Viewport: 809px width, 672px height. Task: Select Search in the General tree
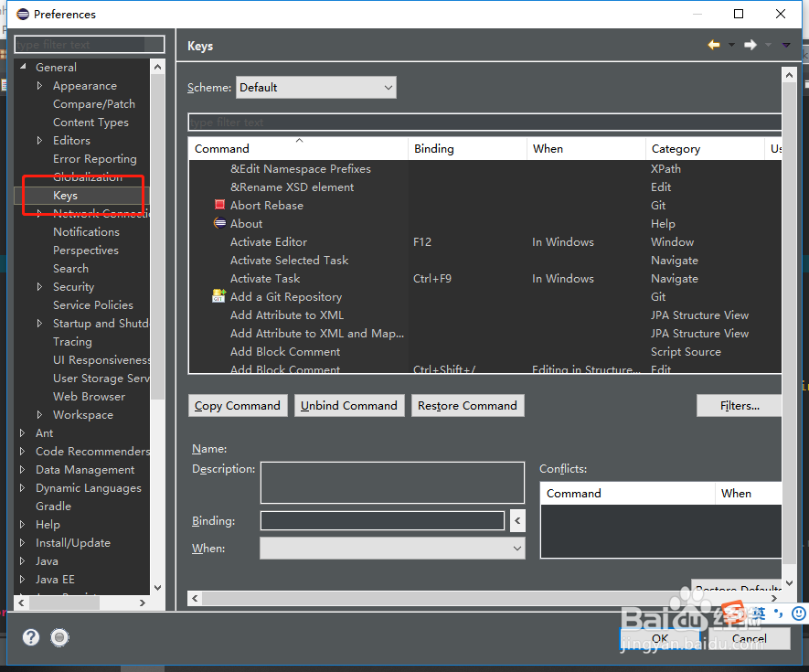point(70,269)
